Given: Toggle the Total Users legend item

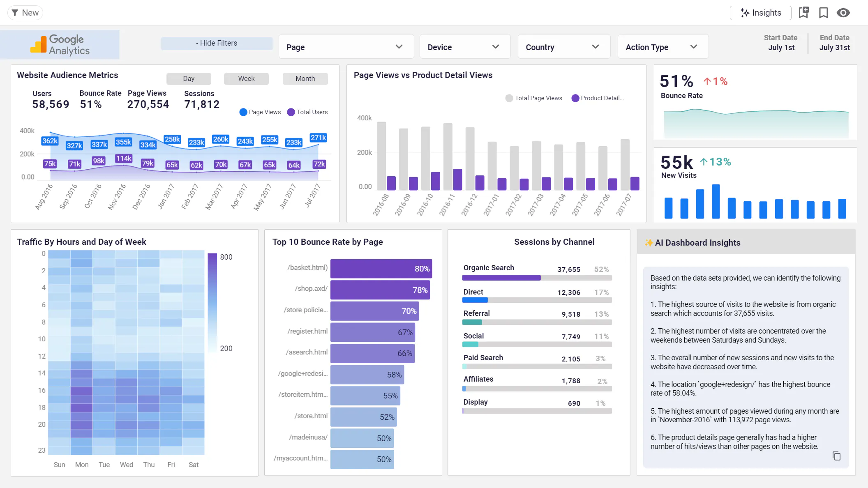Looking at the screenshot, I should (307, 112).
